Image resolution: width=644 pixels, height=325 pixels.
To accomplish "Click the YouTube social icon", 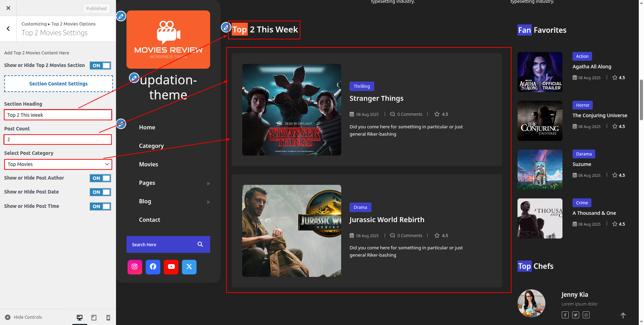I will click(x=171, y=267).
